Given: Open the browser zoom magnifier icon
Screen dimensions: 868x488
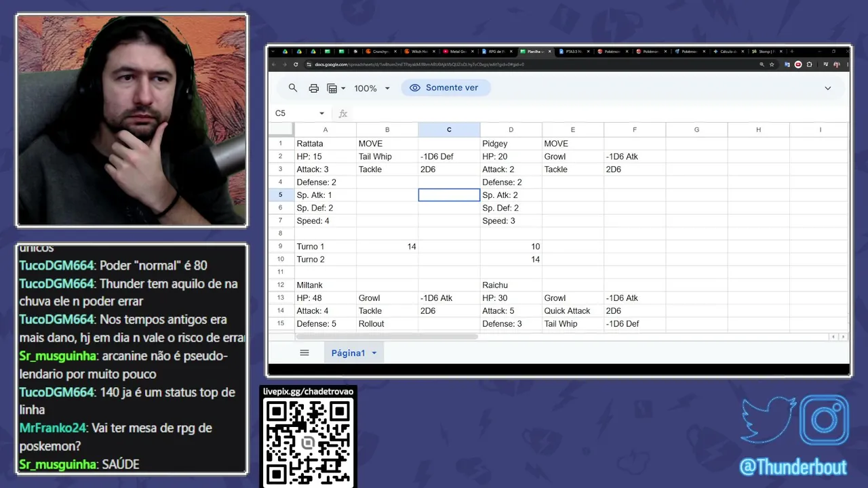Looking at the screenshot, I should (x=762, y=64).
